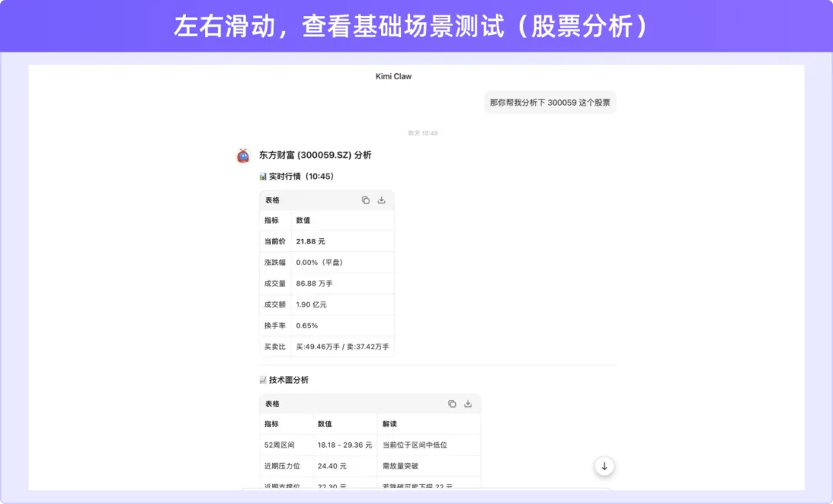The width and height of the screenshot is (833, 504).
Task: Click the 昨天 10:49 timestamp
Action: coord(423,133)
